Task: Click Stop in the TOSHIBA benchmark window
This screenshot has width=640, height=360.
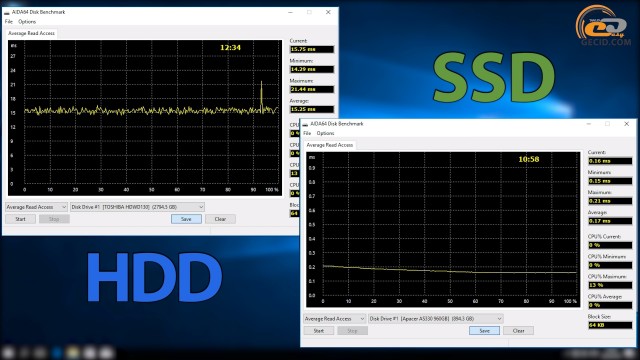Action: (x=54, y=219)
